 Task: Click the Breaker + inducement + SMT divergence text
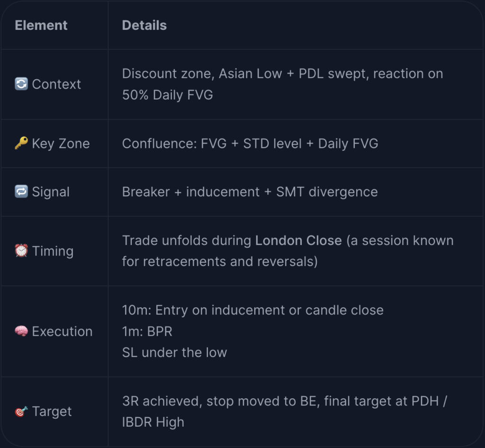pos(250,192)
